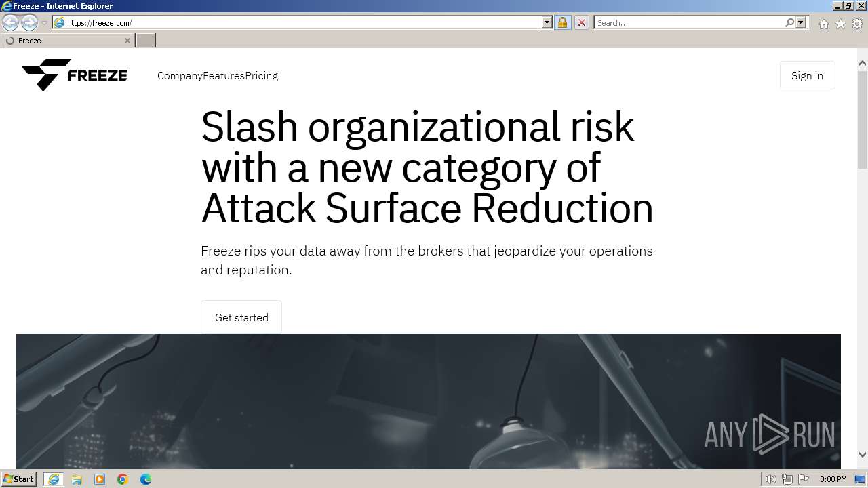Click the address bar showing https://freeze.com/
The width and height of the screenshot is (868, 488).
[x=302, y=22]
